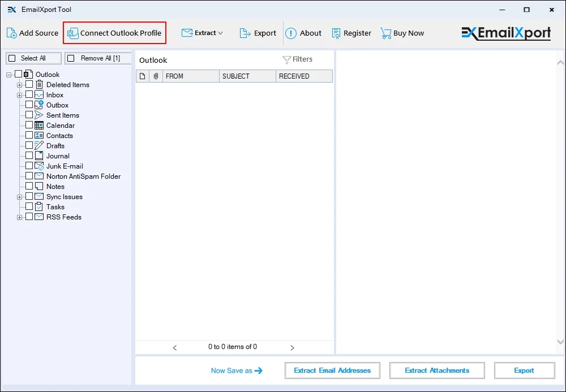Expand the Sync Issues folder

[x=19, y=196]
